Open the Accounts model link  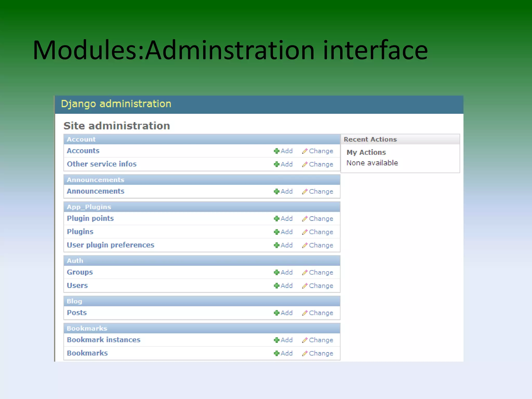(x=83, y=151)
